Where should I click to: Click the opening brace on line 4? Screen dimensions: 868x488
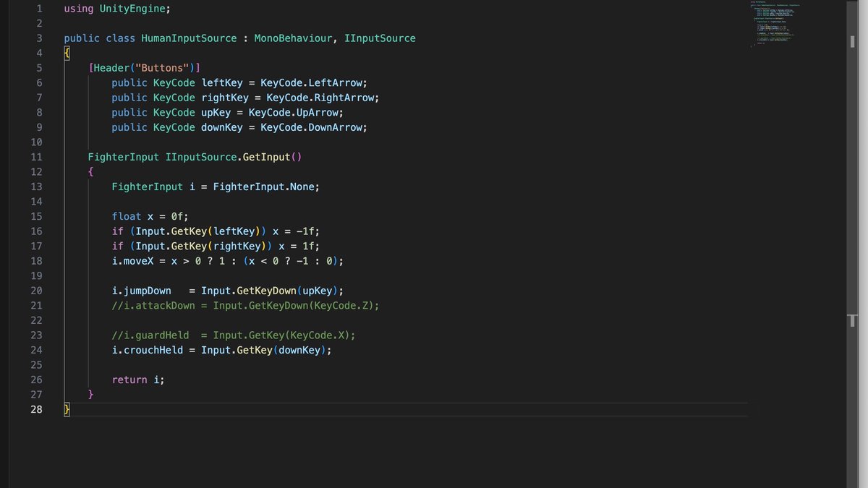pos(67,53)
